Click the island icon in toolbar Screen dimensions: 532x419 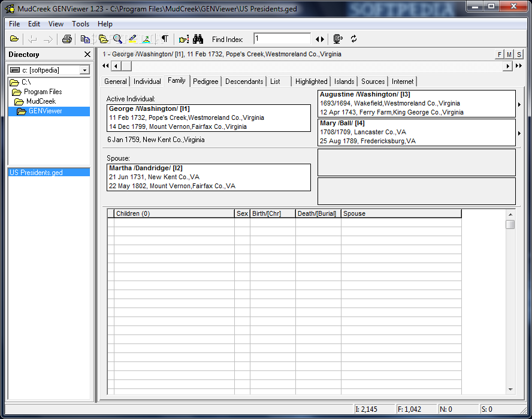147,39
